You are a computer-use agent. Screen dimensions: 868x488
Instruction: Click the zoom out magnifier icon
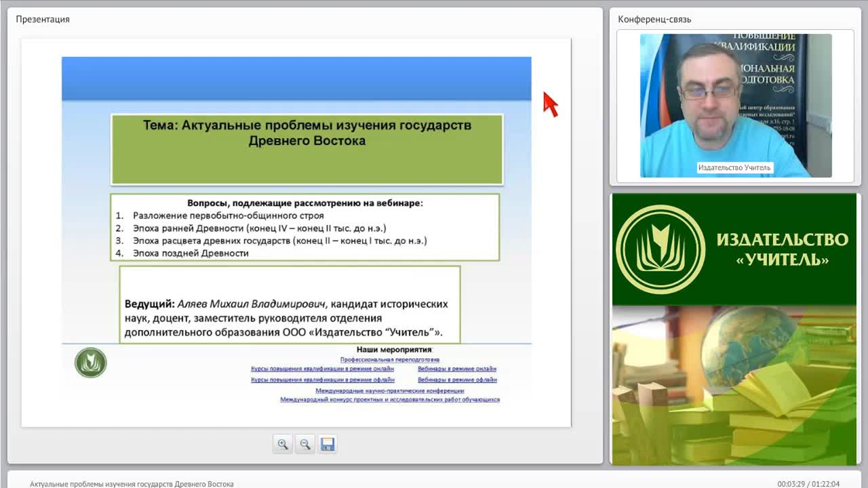point(305,444)
